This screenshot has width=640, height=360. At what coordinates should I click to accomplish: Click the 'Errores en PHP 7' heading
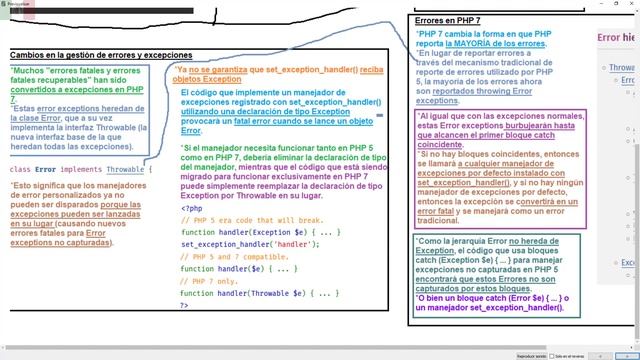point(447,20)
